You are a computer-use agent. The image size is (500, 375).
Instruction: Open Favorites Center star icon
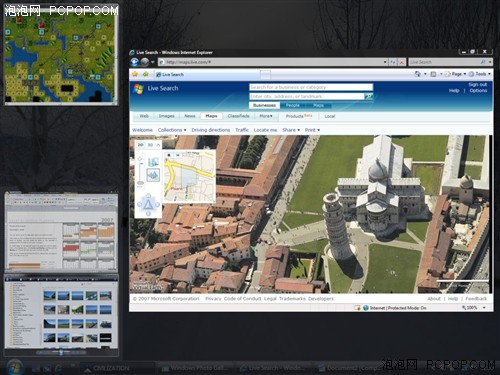coord(135,74)
